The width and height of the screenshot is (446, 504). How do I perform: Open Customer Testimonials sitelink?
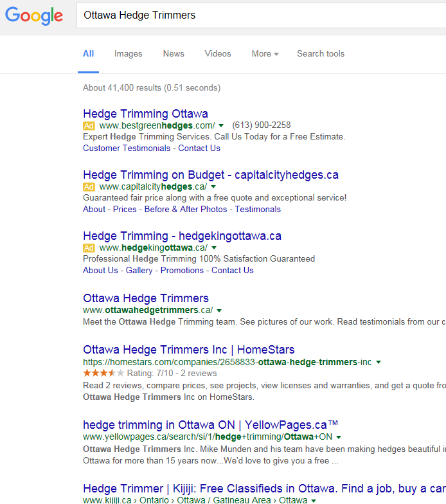pos(127,148)
